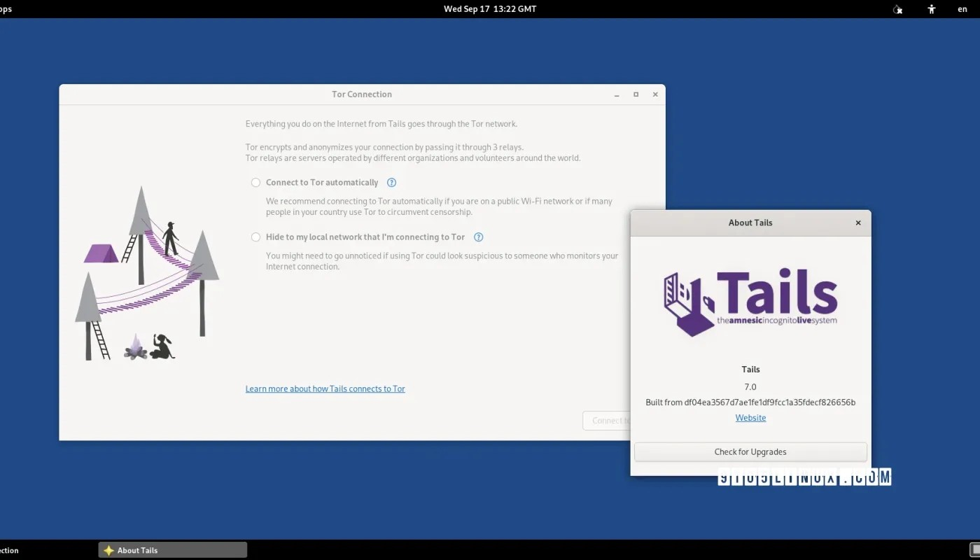This screenshot has width=980, height=560.
Task: Click the Tor status onion icon
Action: [x=897, y=9]
